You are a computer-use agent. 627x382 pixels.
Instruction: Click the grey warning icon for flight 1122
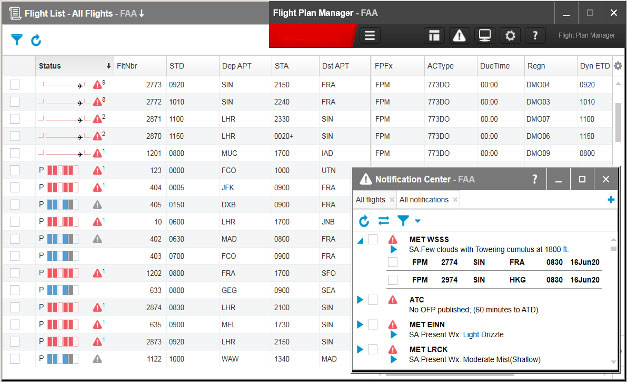(97, 359)
